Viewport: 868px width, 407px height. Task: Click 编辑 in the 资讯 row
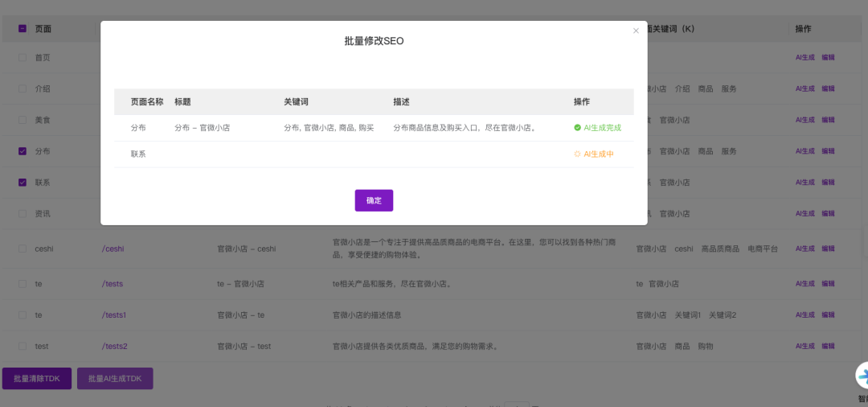(828, 214)
